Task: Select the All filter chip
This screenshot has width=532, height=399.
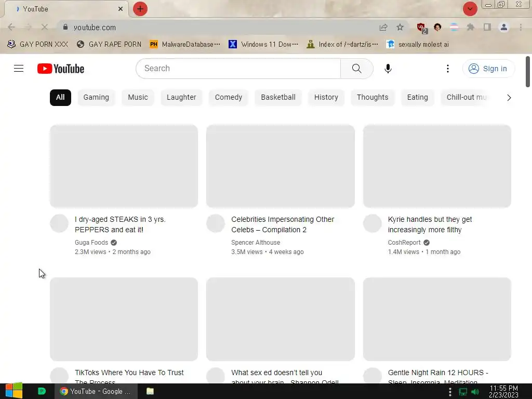Action: (x=60, y=97)
